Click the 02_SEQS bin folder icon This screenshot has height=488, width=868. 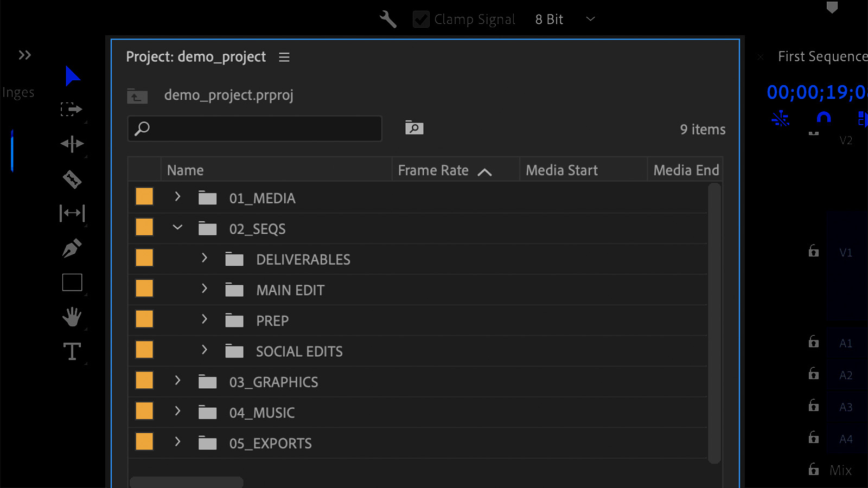click(207, 228)
